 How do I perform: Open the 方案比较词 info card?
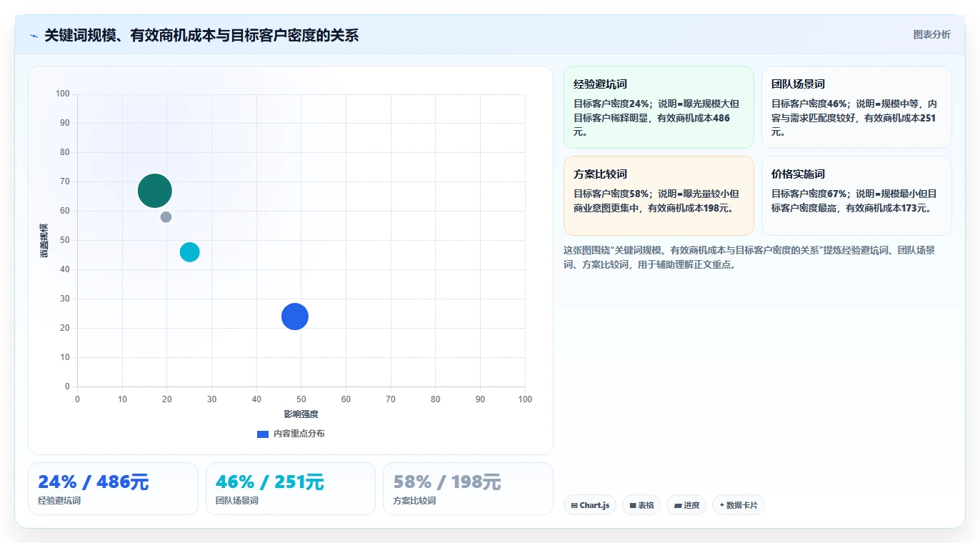click(659, 196)
